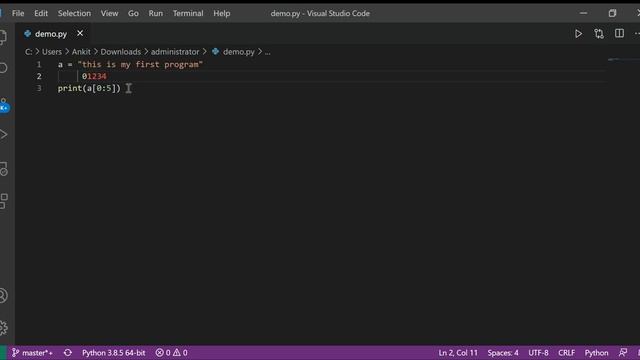Click the master branch status item
The width and height of the screenshot is (640, 360).
[x=32, y=353]
